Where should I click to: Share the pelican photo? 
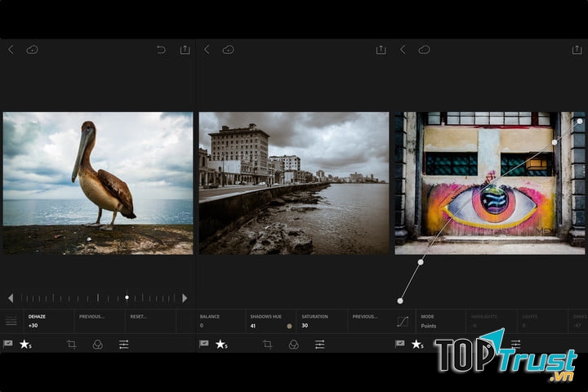[185, 50]
